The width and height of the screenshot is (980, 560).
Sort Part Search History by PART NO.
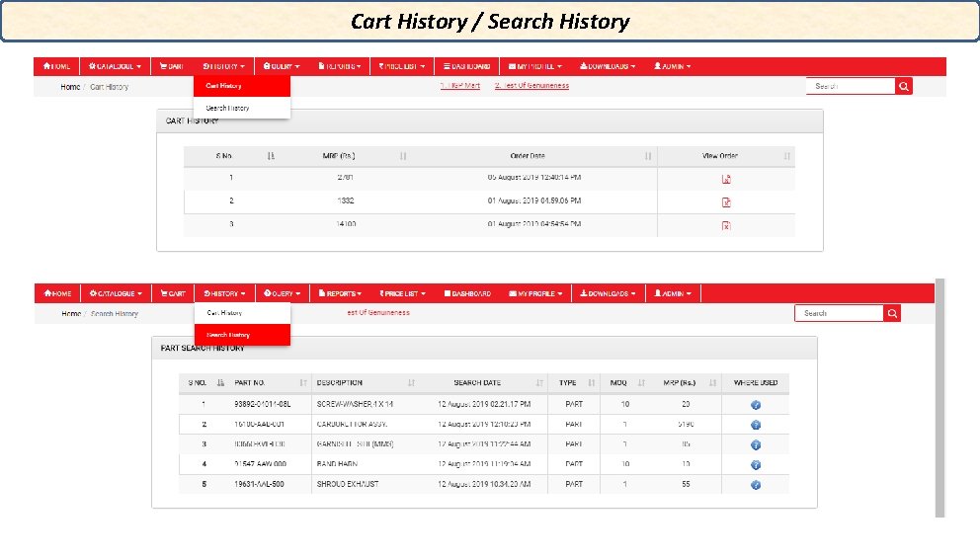click(303, 383)
